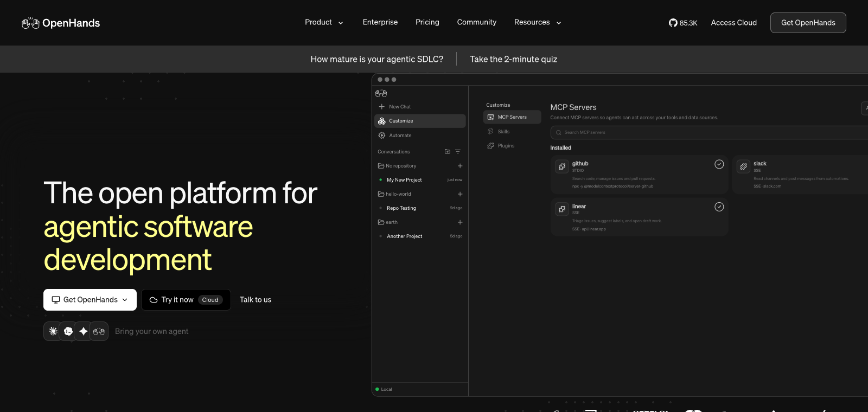
Task: Click the cloud icon on the Try it now button
Action: point(154,300)
